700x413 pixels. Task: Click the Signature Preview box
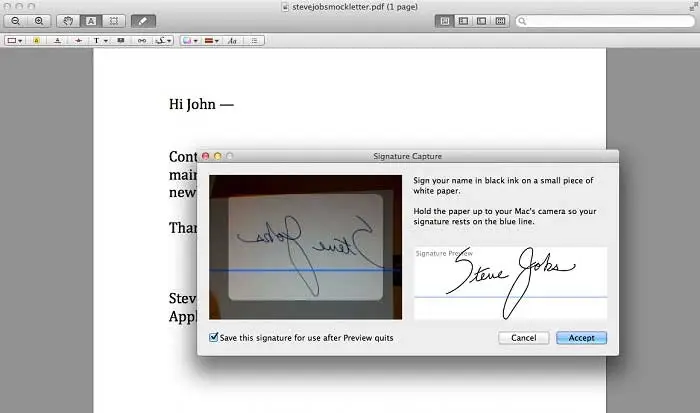510,283
